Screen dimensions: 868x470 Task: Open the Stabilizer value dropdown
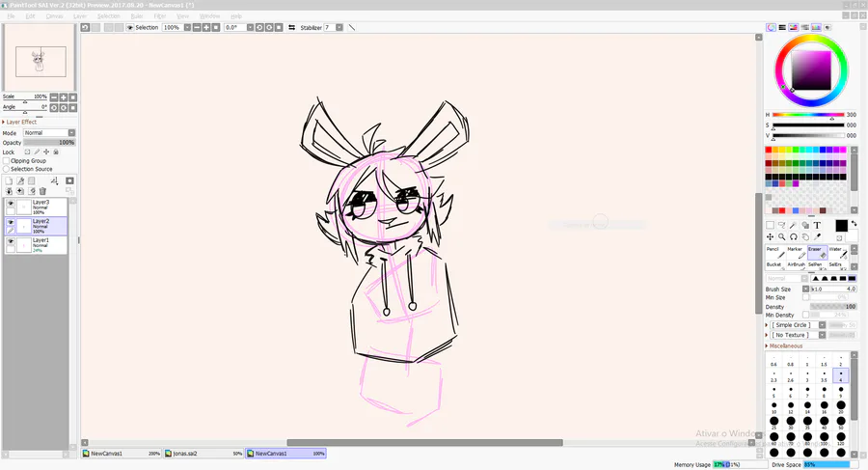pyautogui.click(x=339, y=27)
